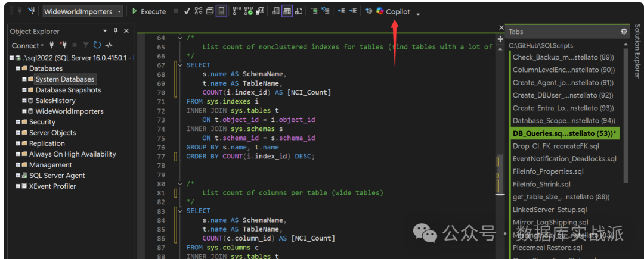
Task: Expand the SalesHistory database node
Action: pyautogui.click(x=24, y=101)
